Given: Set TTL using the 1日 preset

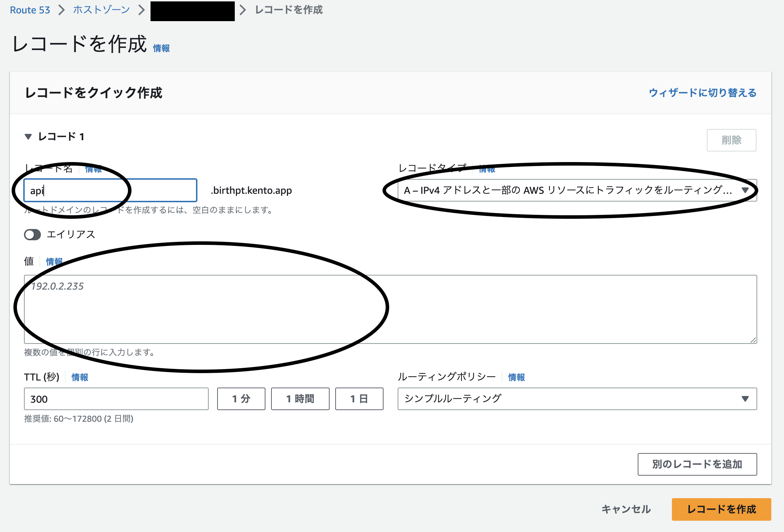Looking at the screenshot, I should point(359,399).
